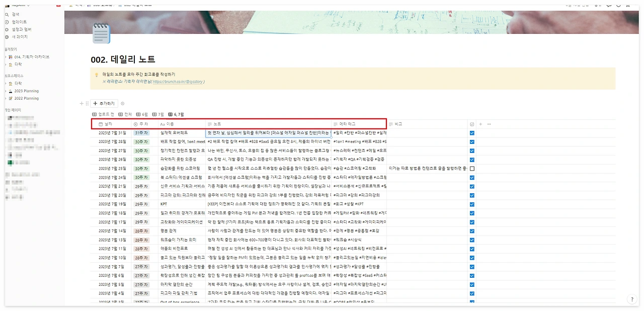Switch to the 7월 view tab

(158, 114)
